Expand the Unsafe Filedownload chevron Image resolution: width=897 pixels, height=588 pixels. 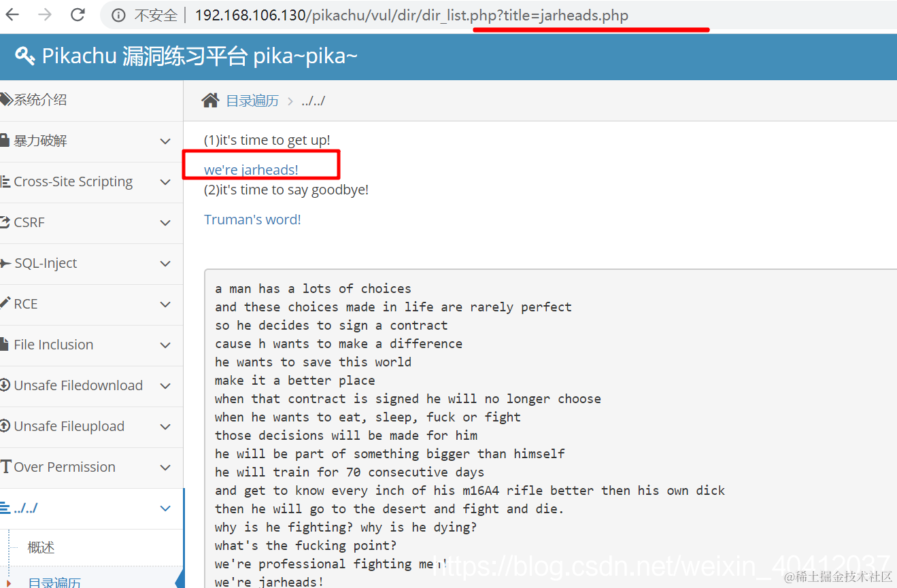pyautogui.click(x=165, y=386)
